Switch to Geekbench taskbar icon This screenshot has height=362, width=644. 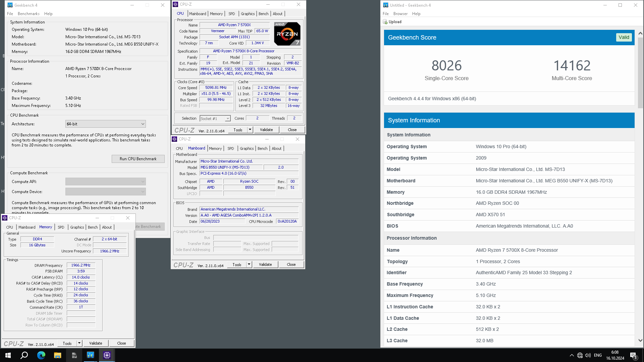click(90, 355)
